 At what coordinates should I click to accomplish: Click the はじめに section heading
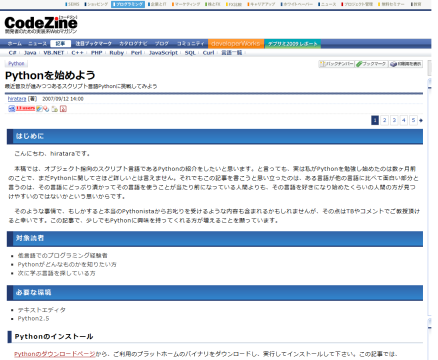tap(215, 136)
